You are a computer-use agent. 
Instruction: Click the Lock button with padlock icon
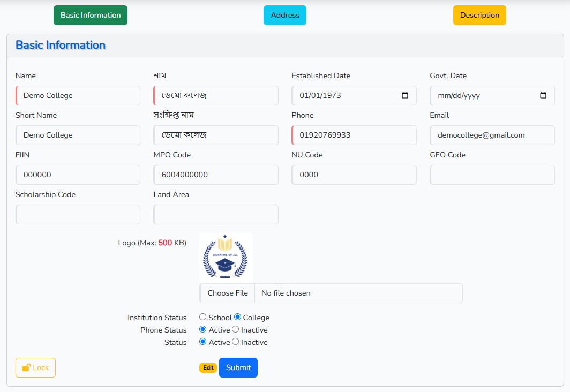[35, 367]
